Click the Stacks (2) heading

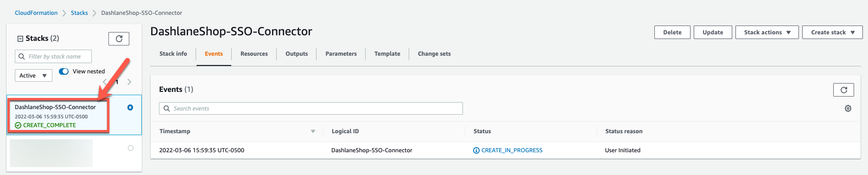click(42, 39)
